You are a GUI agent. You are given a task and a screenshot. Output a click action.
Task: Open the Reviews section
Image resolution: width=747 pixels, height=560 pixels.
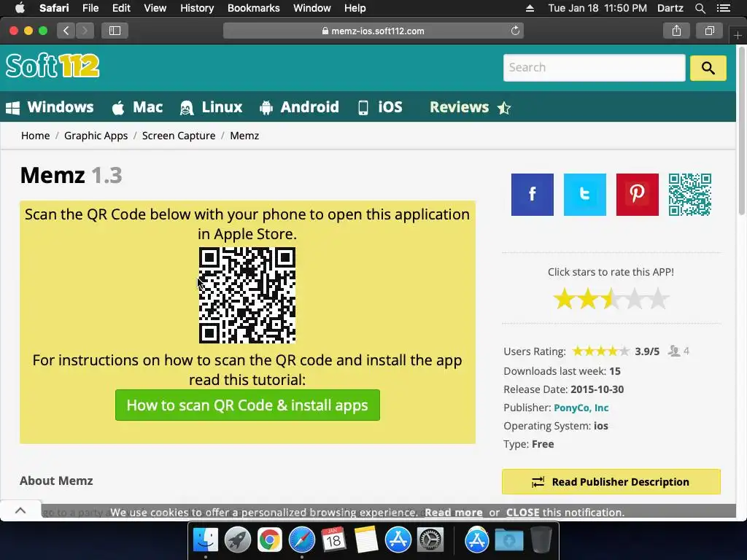point(471,107)
